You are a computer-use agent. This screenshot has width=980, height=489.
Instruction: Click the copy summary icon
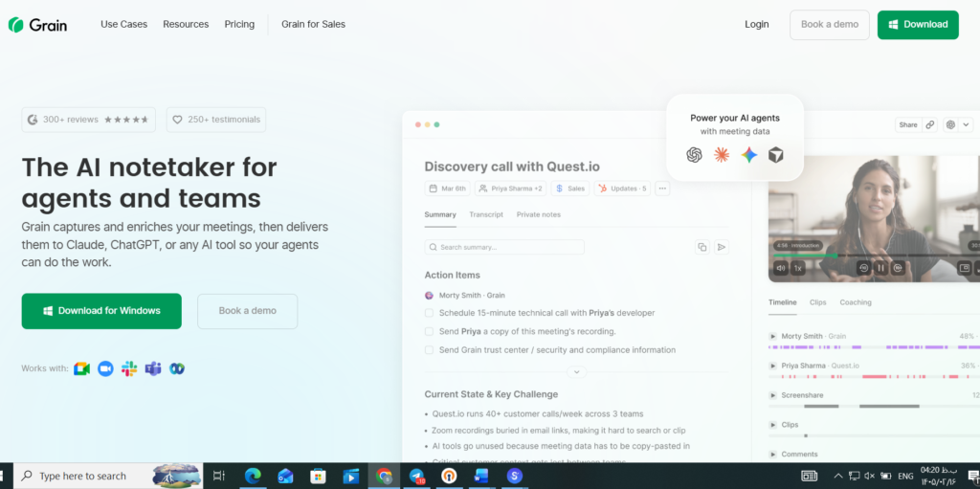pos(702,247)
